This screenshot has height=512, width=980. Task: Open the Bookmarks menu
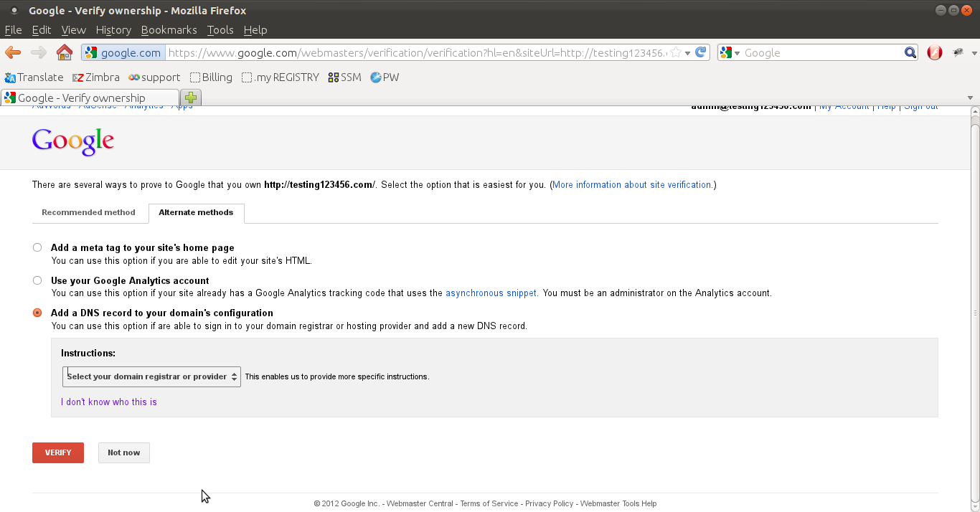pos(169,30)
